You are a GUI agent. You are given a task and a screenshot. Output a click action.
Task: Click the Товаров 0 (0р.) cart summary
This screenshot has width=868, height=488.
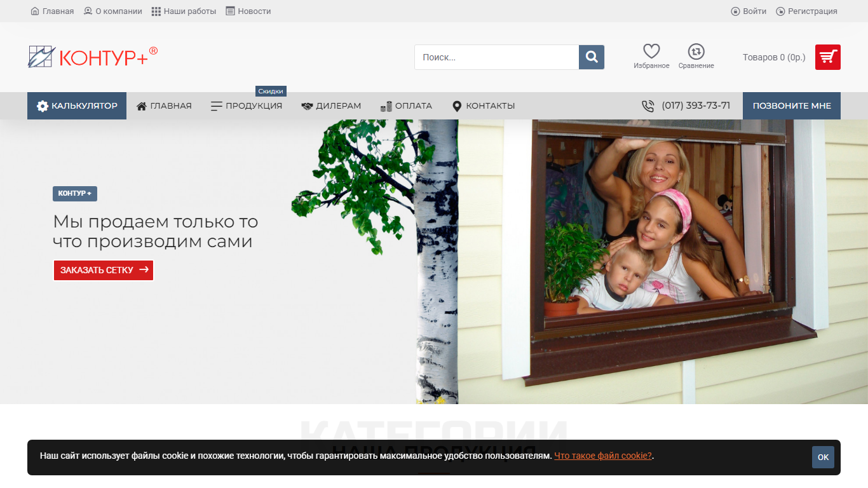[774, 57]
